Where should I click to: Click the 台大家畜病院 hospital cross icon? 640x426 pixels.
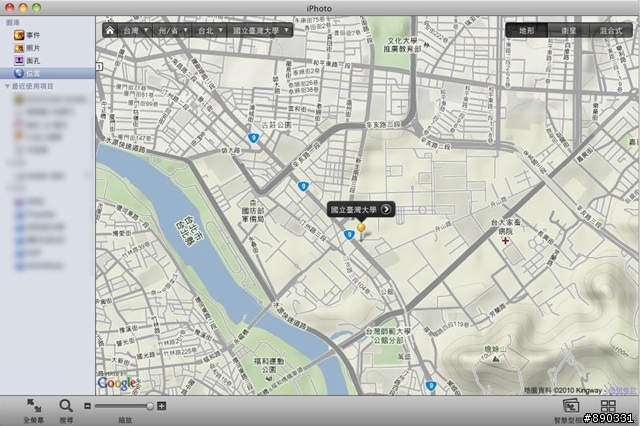coord(505,241)
